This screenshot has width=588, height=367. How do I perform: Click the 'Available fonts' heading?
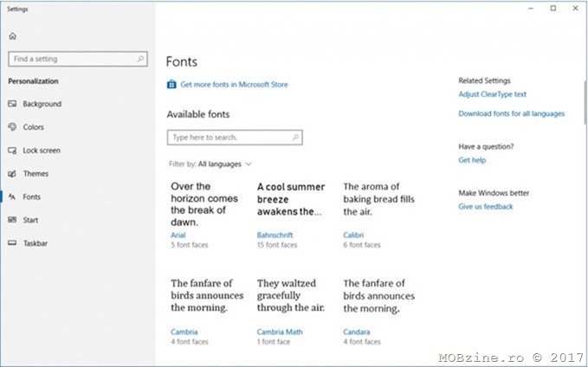(198, 114)
